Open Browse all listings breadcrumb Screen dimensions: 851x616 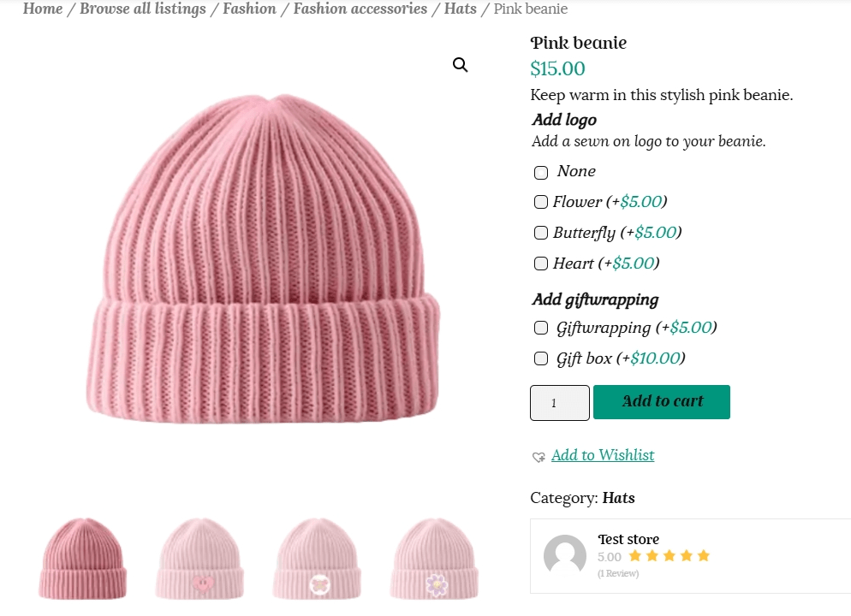click(143, 9)
